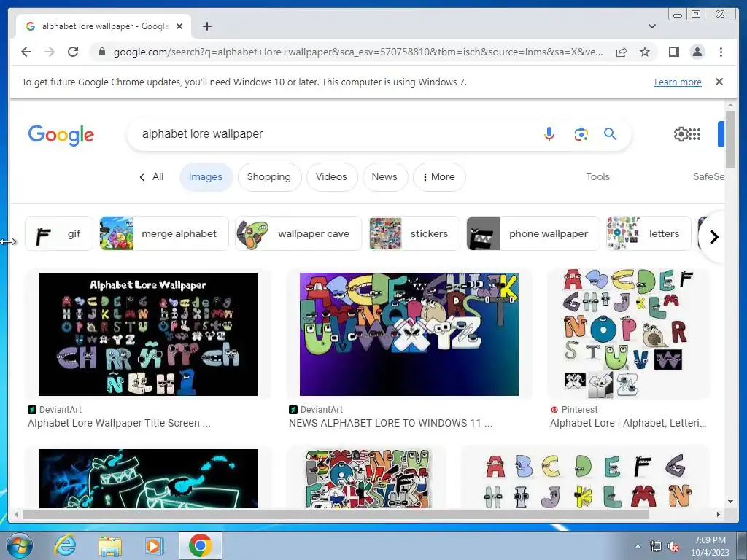The image size is (747, 560).
Task: Open the Alphabet Lore Wallpaper Title Screen image
Action: pyautogui.click(x=148, y=334)
